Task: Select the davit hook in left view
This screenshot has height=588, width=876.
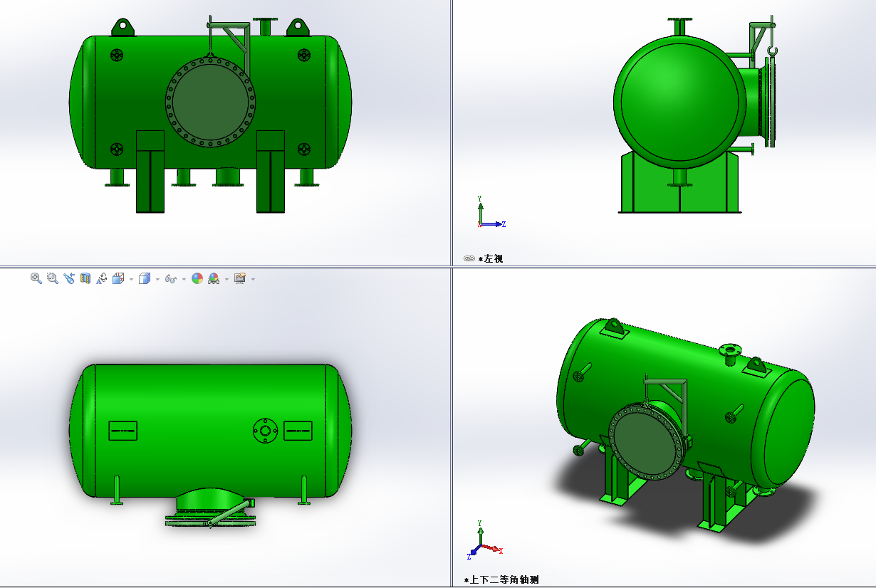Action: pyautogui.click(x=772, y=50)
